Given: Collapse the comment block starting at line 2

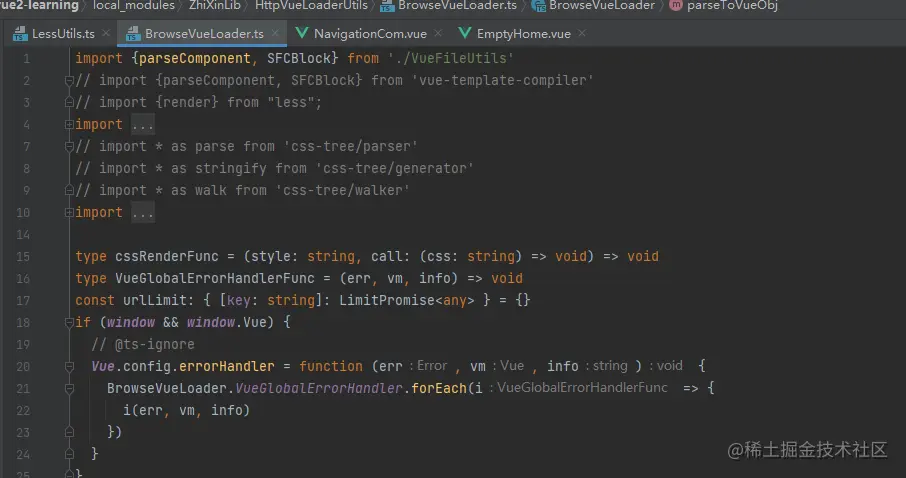Looking at the screenshot, I should pos(69,80).
